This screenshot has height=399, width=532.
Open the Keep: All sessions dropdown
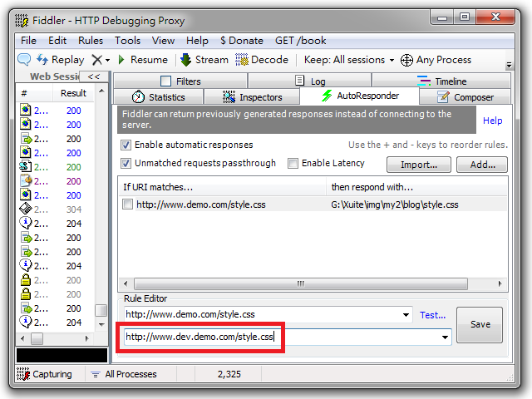(x=349, y=60)
